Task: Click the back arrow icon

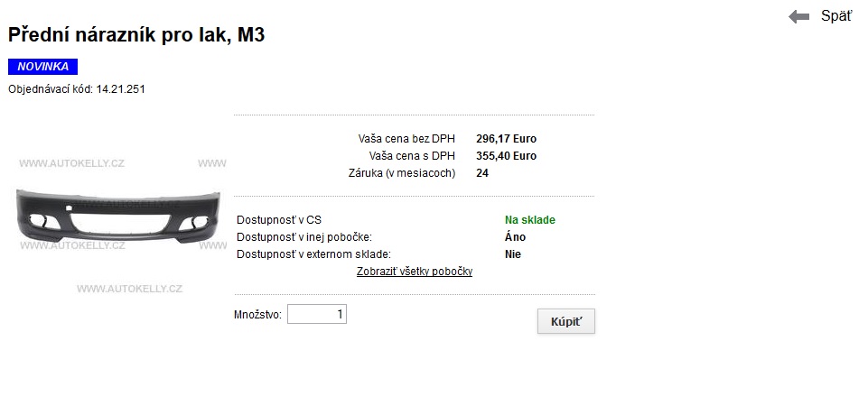Action: click(x=798, y=17)
